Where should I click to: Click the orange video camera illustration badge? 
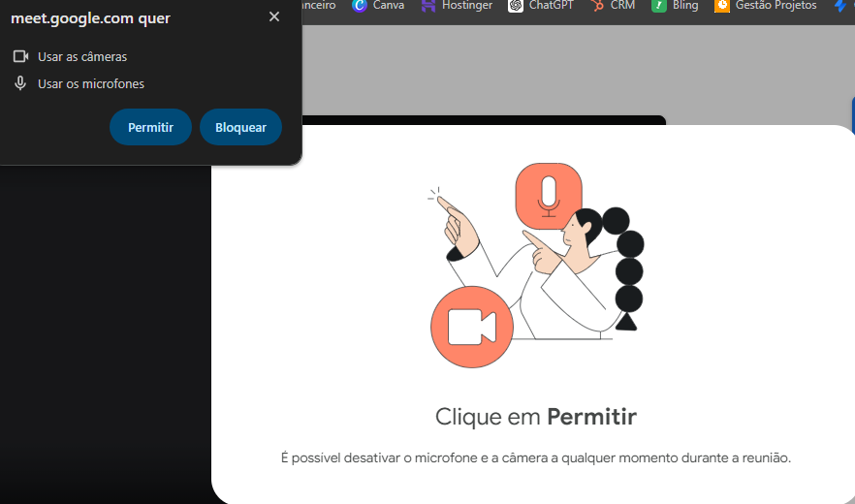[471, 328]
